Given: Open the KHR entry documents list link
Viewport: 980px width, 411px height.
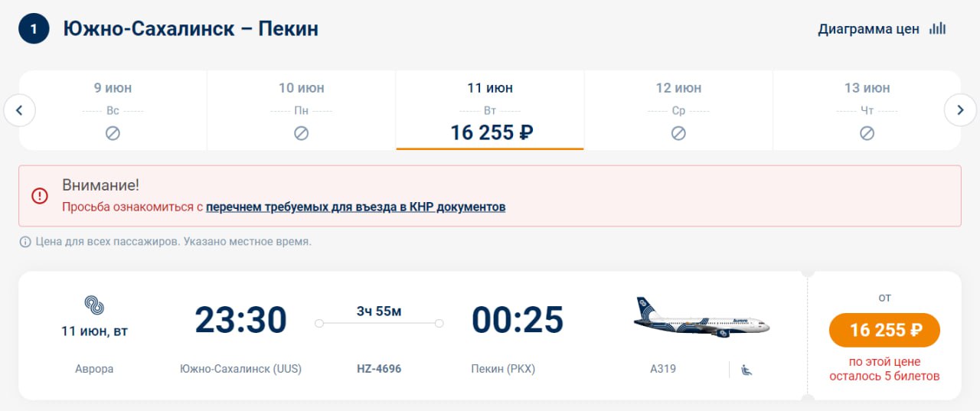Looking at the screenshot, I should click(355, 207).
